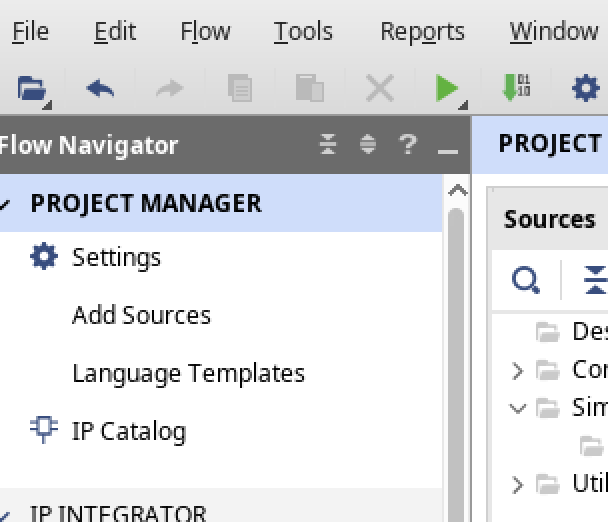608x522 pixels.
Task: Open Language Templates link
Action: coord(188,373)
